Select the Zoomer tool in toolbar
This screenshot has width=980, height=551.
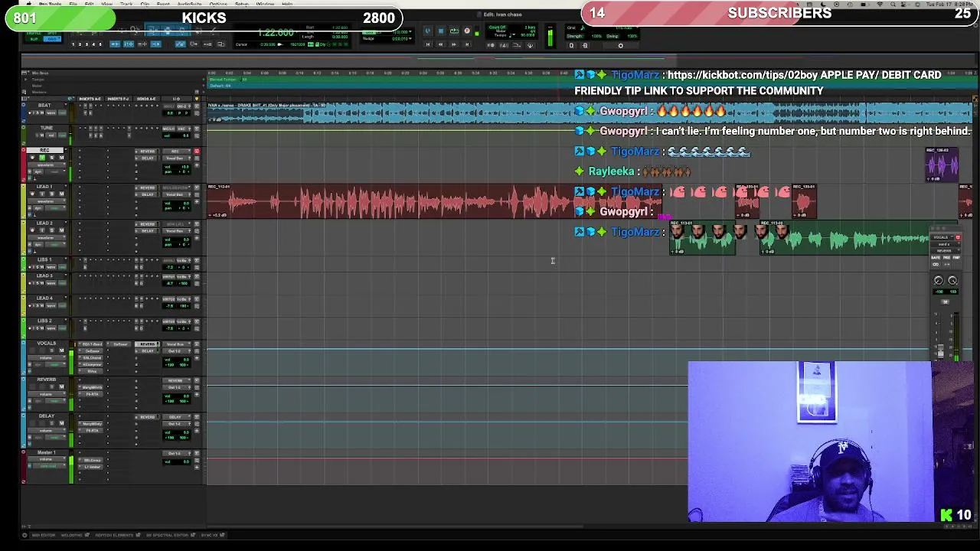(134, 30)
